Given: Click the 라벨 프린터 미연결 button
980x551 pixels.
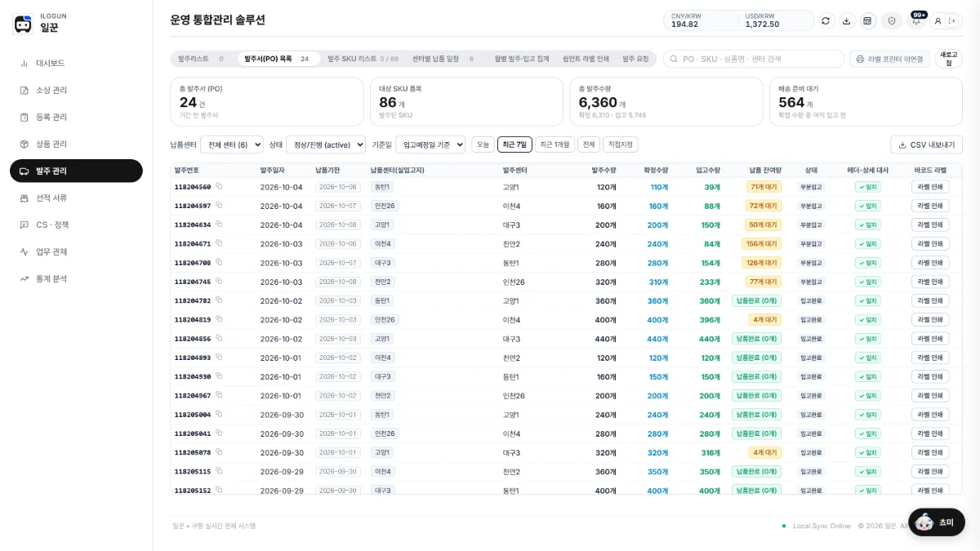Looking at the screenshot, I should point(889,59).
